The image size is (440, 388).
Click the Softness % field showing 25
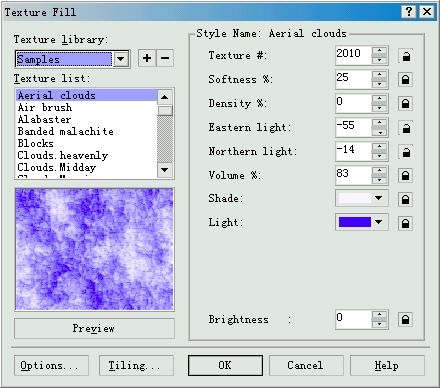pyautogui.click(x=353, y=79)
